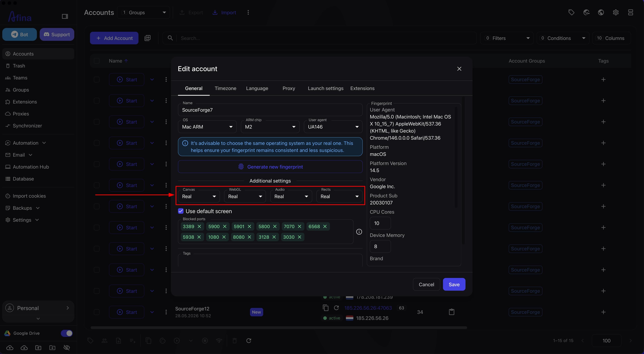Uncheck Use default screen
The height and width of the screenshot is (354, 644).
181,211
